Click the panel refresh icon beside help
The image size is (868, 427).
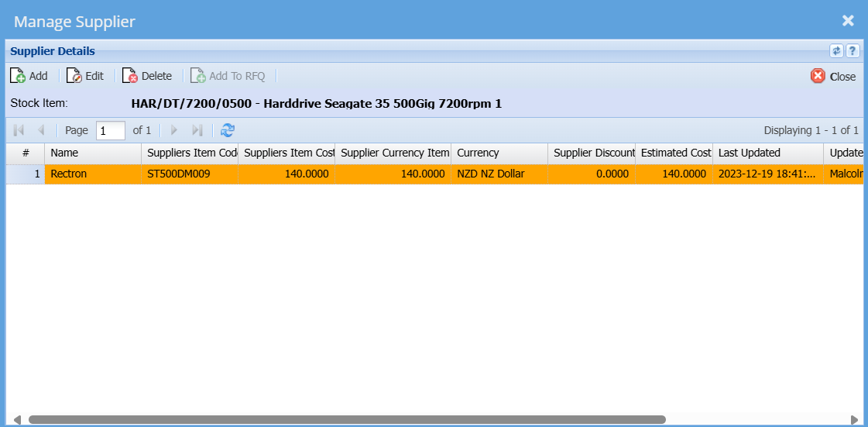click(836, 51)
